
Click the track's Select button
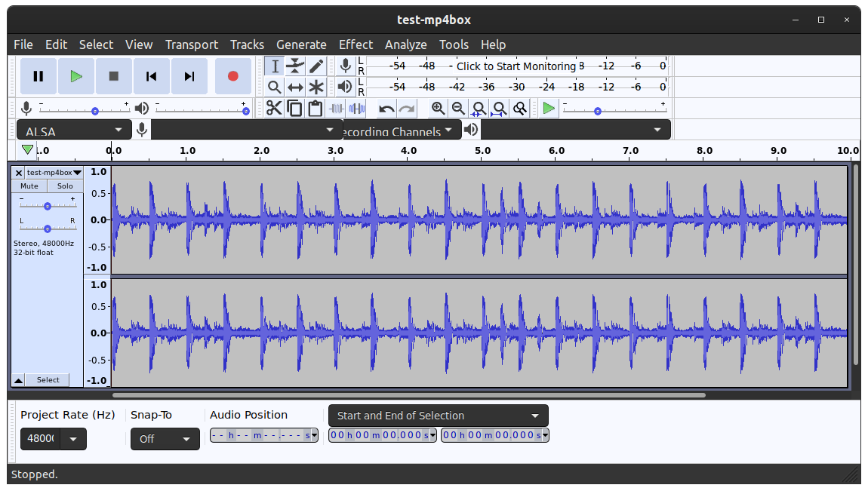point(48,380)
